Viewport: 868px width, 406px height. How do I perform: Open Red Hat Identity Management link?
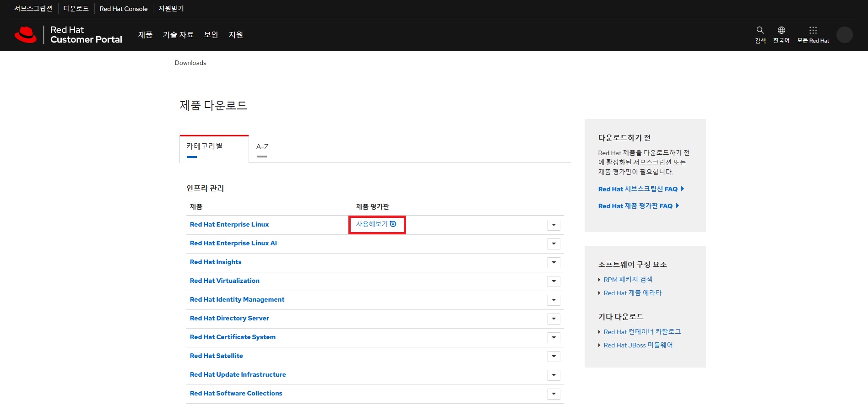coord(237,299)
